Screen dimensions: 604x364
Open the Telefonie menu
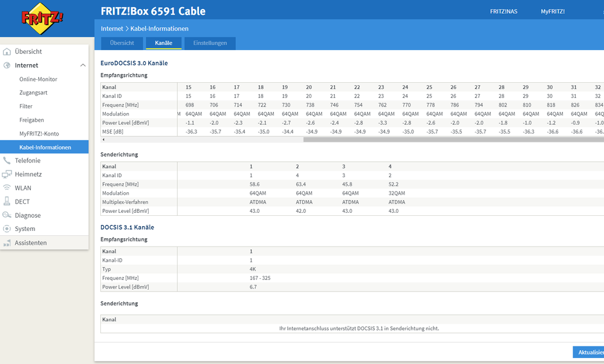(x=27, y=161)
